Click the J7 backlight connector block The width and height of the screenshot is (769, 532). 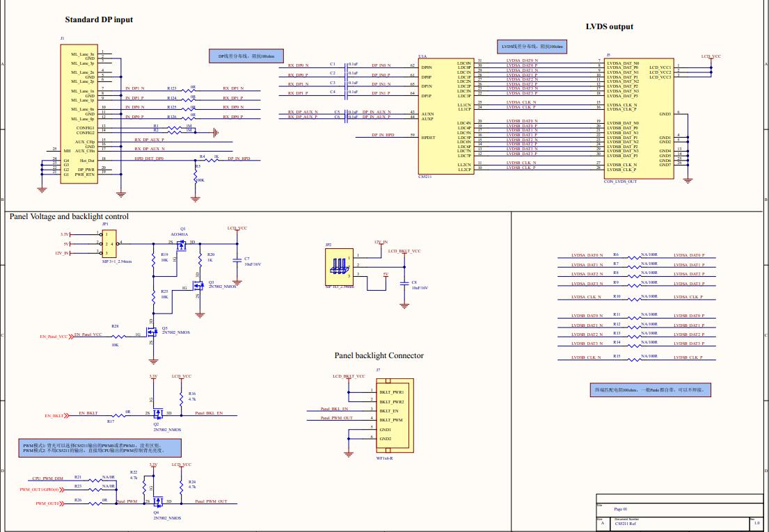pos(394,416)
